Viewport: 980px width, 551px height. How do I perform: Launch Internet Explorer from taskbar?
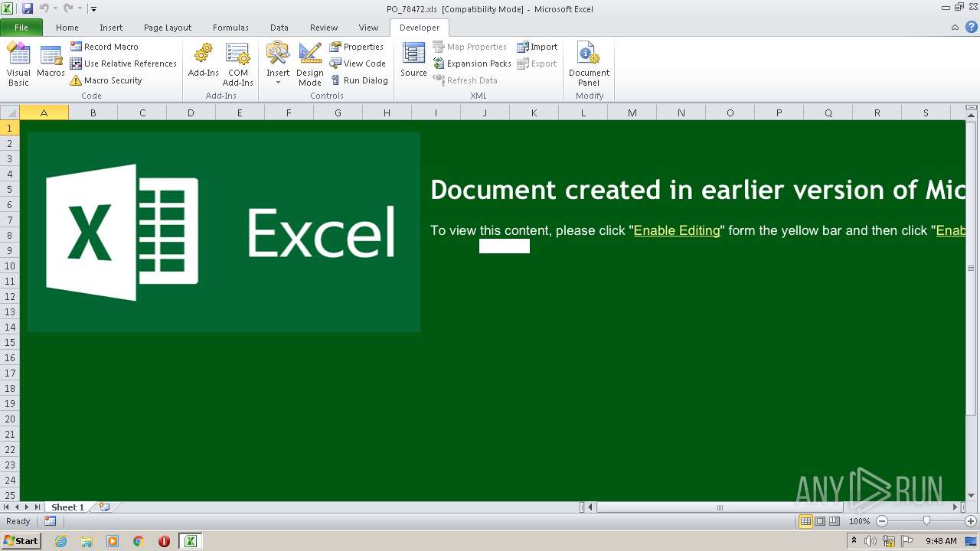click(x=60, y=541)
